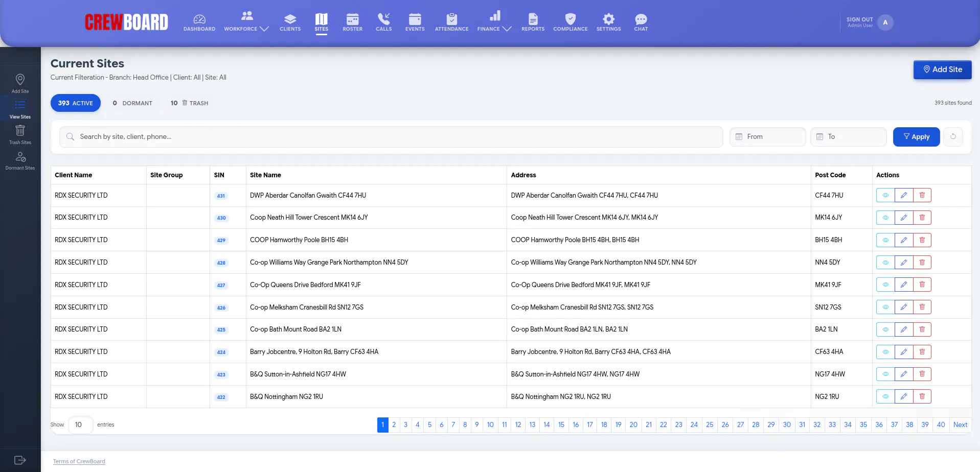Open Trash Sites in the sidebar

click(x=20, y=135)
